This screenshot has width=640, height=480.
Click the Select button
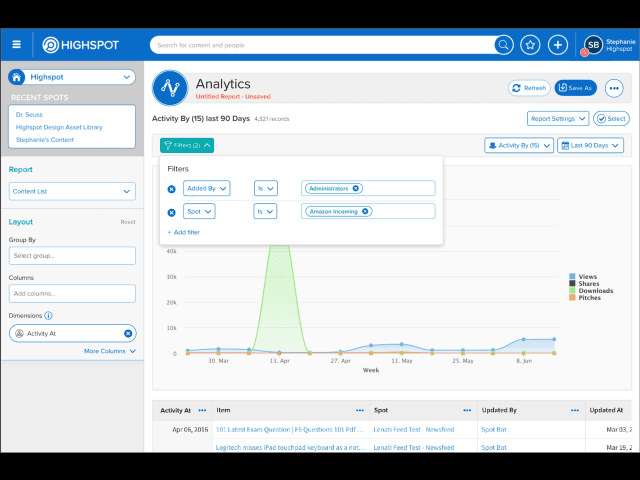(611, 118)
